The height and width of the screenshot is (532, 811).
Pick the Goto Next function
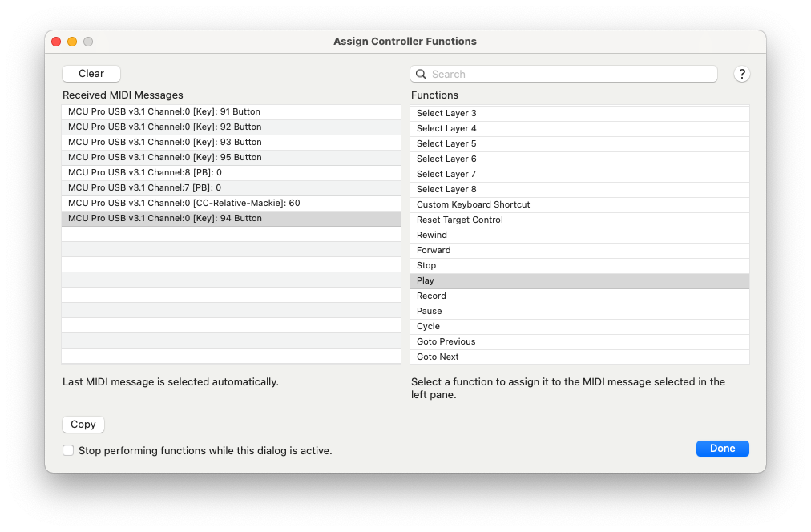tap(579, 357)
